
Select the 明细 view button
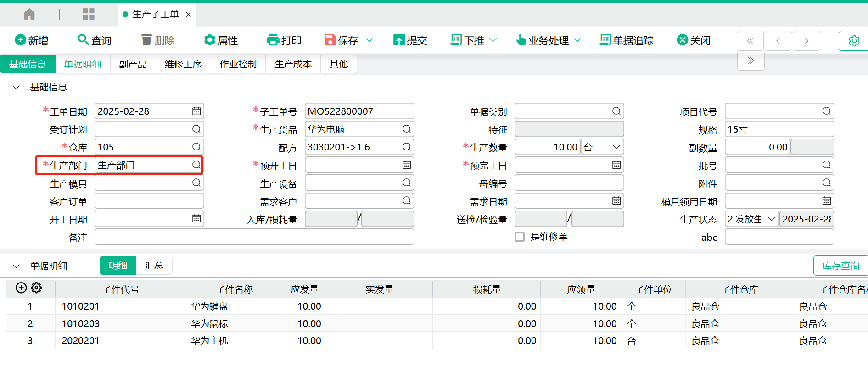tap(118, 266)
